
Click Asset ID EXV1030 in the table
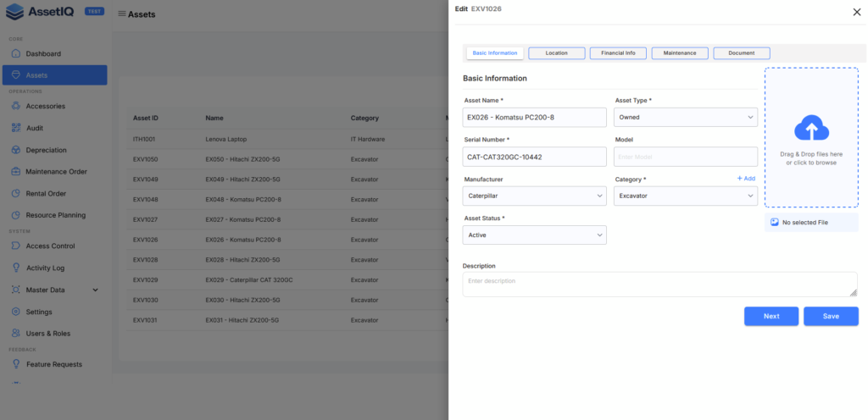(145, 300)
